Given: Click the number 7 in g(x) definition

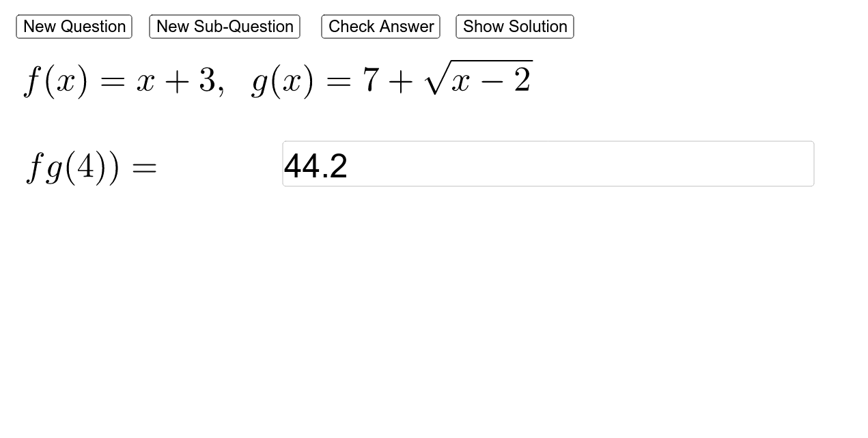Looking at the screenshot, I should (371, 80).
